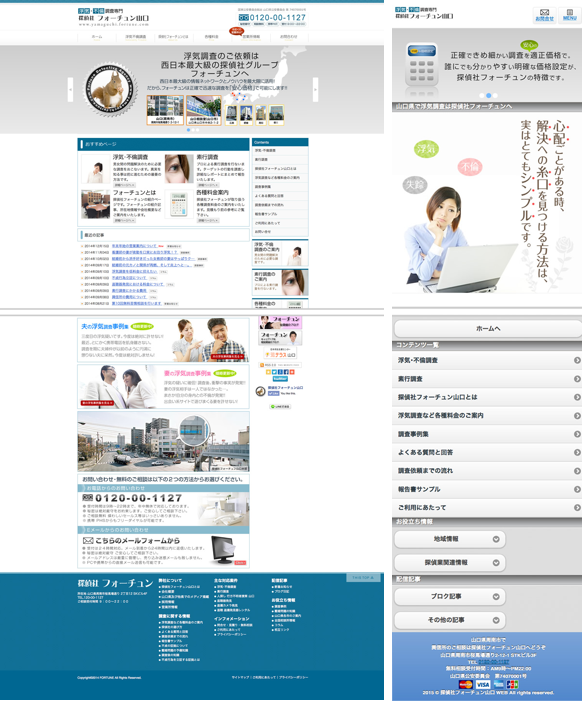Viewport: 582px width, 701px height.
Task: Click 素行調査 in Contents sidebar
Action: click(x=280, y=160)
